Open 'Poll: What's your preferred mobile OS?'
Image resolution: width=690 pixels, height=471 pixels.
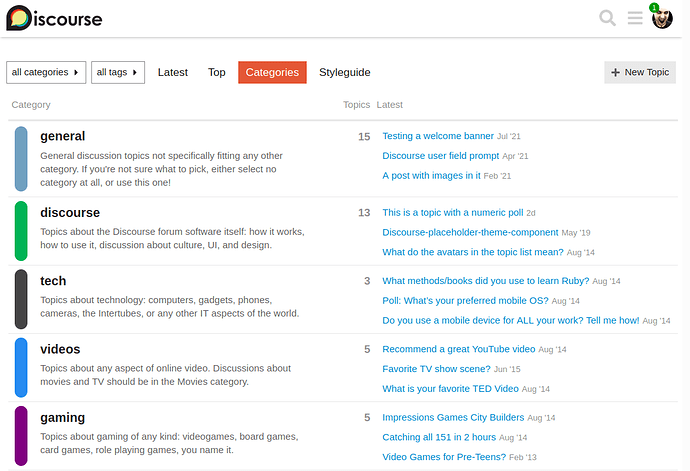(465, 301)
